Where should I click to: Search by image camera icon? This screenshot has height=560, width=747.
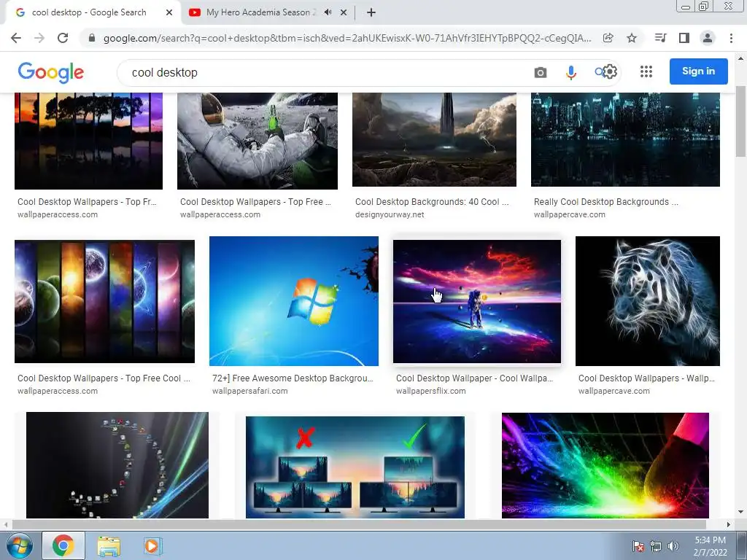541,72
